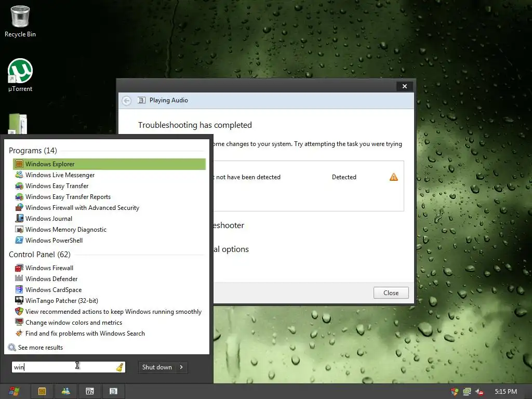The width and height of the screenshot is (532, 399).
Task: Select Windows Live Messenger entry
Action: pos(109,175)
